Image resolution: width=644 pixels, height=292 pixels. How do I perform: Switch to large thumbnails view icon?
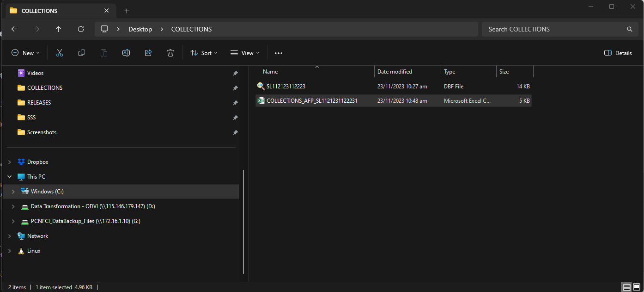(x=636, y=287)
